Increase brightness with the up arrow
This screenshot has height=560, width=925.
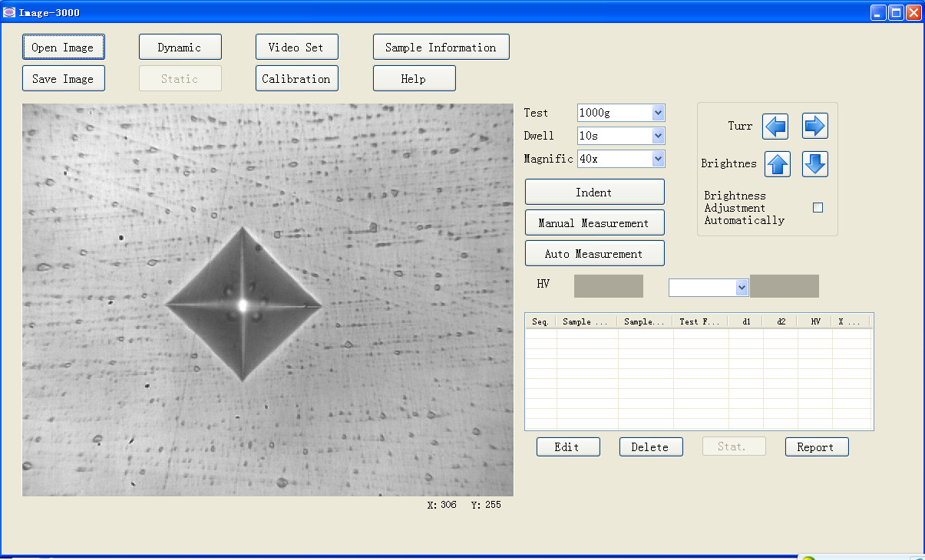tap(778, 164)
